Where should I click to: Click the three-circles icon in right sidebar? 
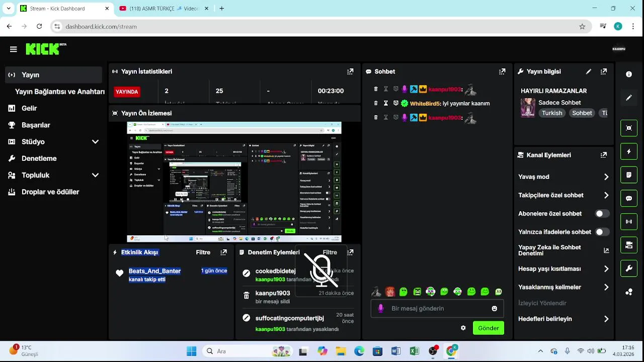[629, 292]
